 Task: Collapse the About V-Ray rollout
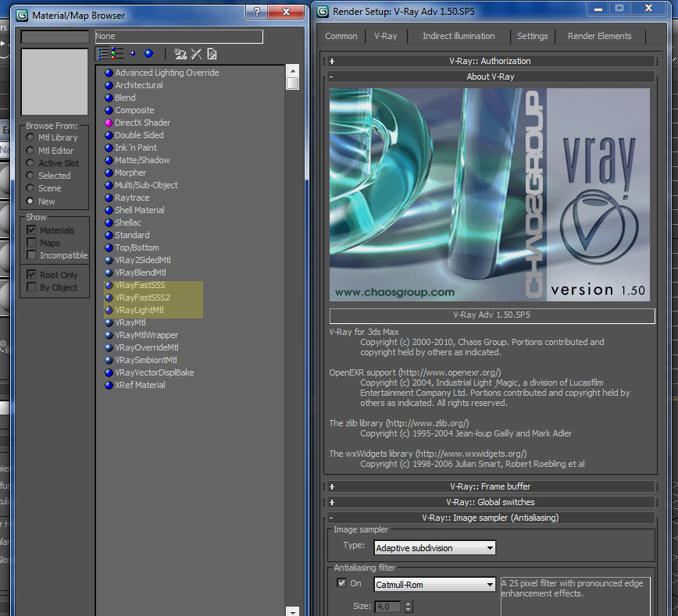point(491,77)
